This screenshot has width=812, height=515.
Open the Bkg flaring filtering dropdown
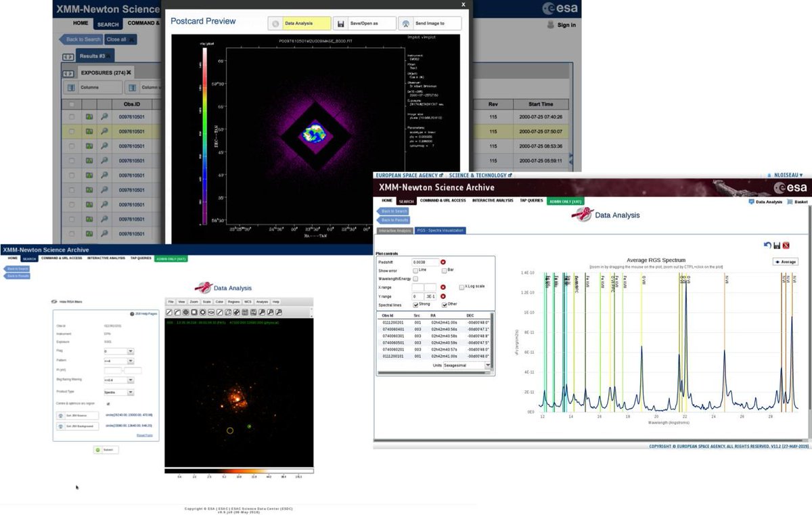click(119, 380)
